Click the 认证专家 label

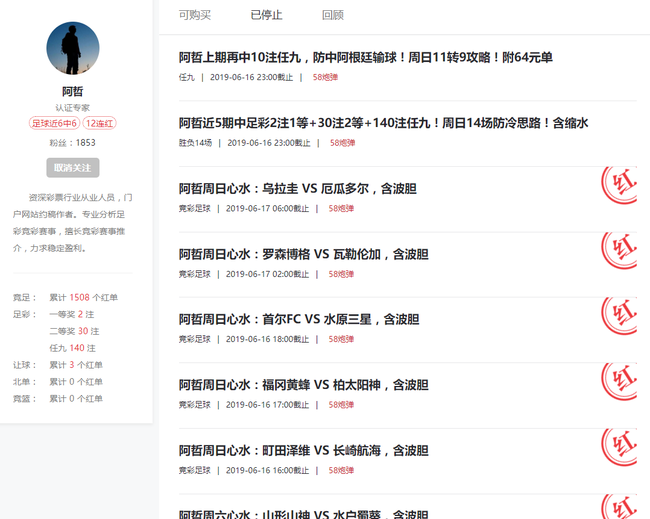pyautogui.click(x=73, y=108)
